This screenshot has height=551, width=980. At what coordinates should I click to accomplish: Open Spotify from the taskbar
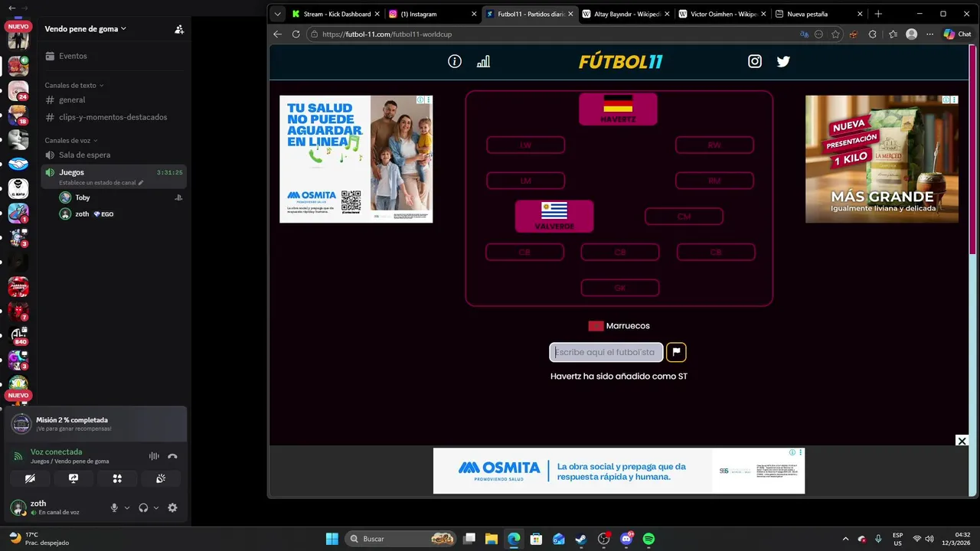pos(648,539)
